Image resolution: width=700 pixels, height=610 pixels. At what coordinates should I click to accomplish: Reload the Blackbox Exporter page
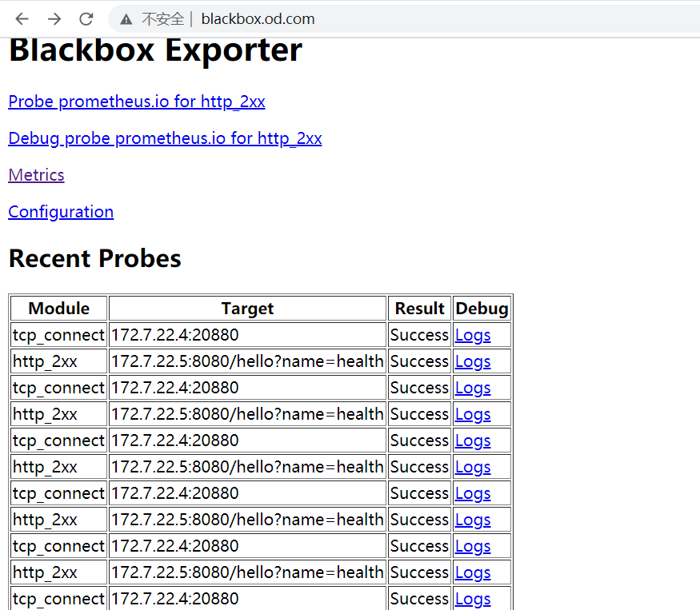tap(86, 18)
